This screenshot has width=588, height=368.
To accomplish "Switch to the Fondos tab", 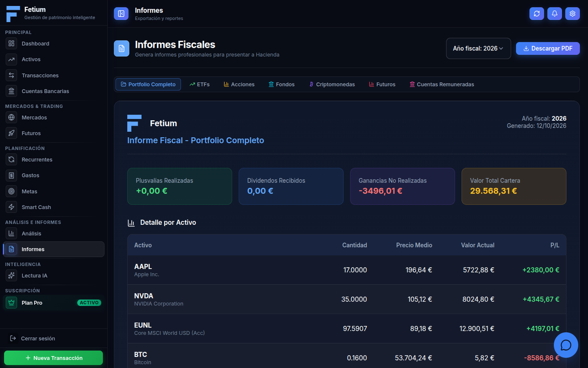I will tap(282, 84).
